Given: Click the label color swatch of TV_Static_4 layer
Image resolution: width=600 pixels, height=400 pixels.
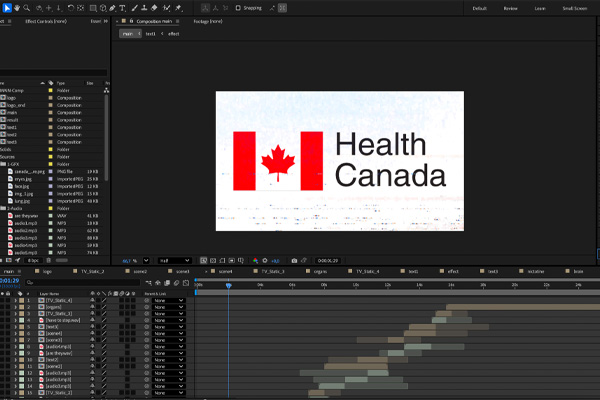Looking at the screenshot, I should (21, 300).
